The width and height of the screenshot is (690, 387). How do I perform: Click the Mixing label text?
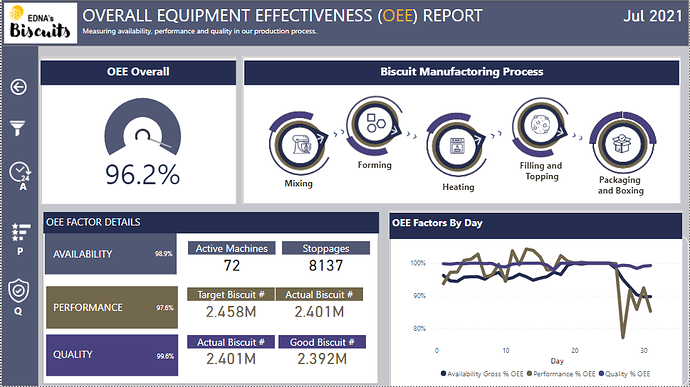tap(298, 183)
